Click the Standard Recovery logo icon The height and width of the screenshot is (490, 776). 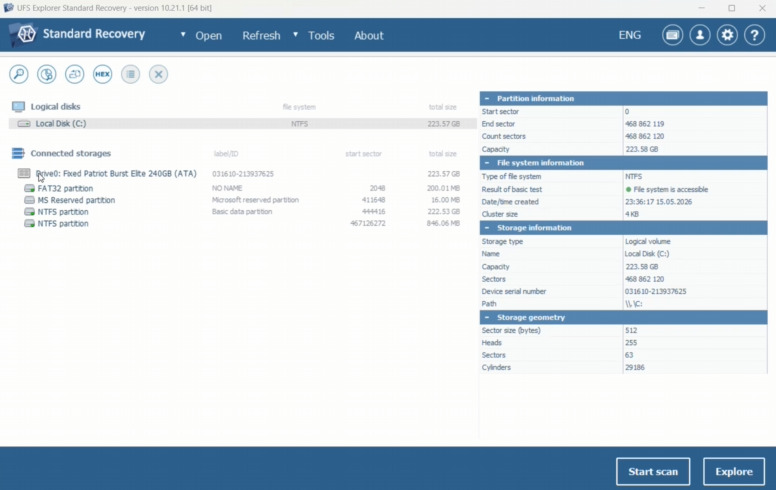(x=23, y=35)
